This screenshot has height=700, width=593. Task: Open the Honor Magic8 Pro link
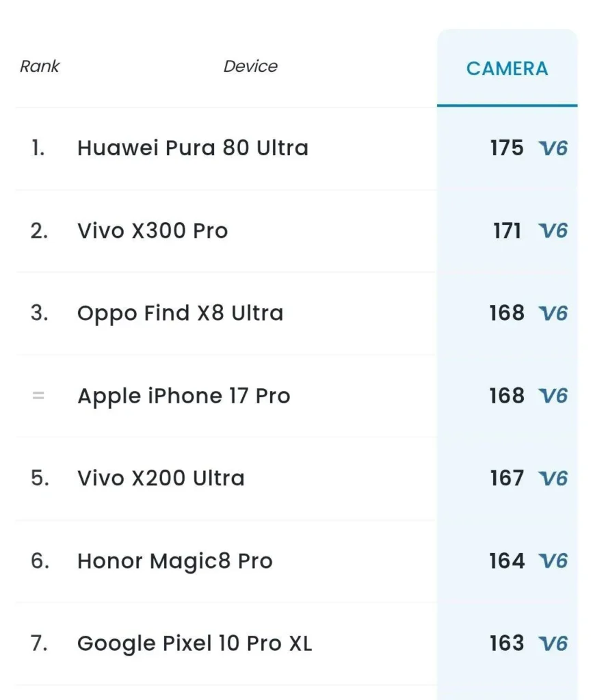(174, 561)
